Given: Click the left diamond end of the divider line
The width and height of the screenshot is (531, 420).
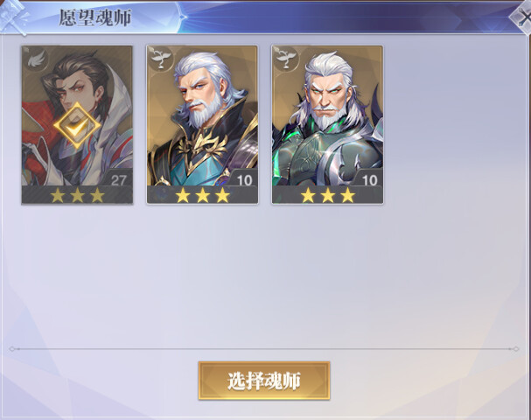Looking at the screenshot, I should pos(12,349).
